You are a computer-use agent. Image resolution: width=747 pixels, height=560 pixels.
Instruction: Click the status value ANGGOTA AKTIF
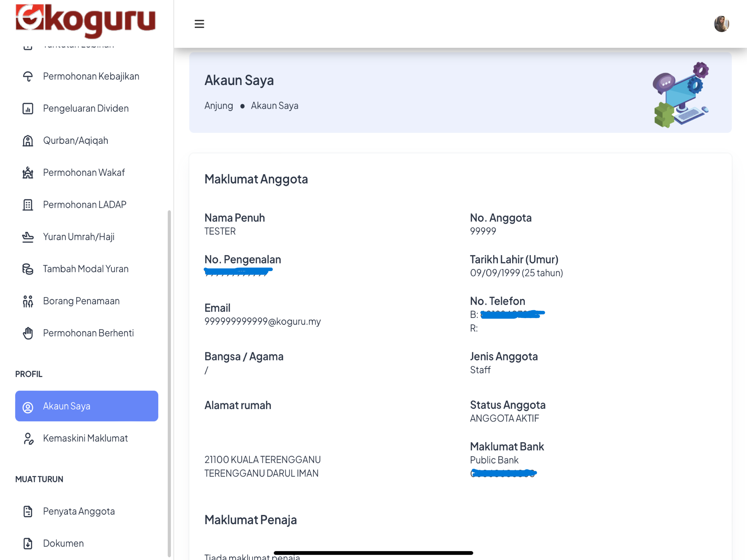(504, 418)
